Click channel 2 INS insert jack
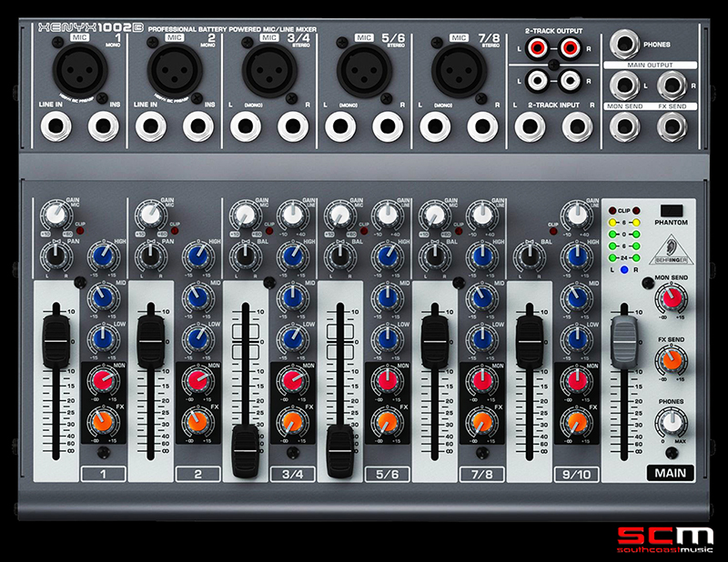 198,126
